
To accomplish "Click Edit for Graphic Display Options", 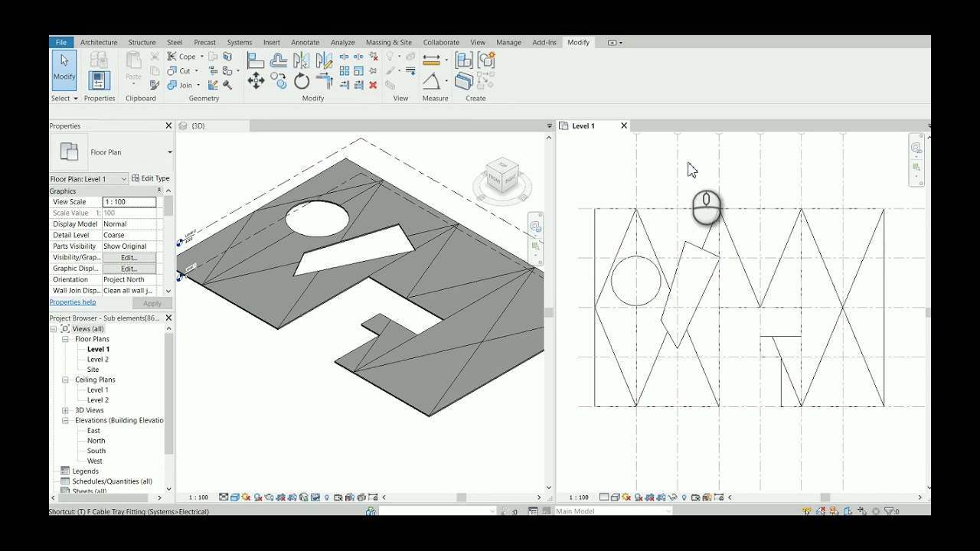I will 129,269.
